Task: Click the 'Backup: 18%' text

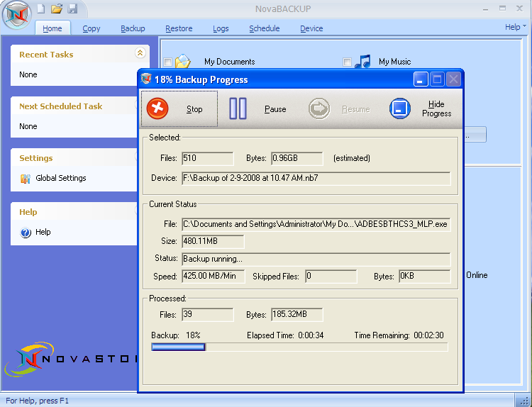Action: [x=176, y=335]
